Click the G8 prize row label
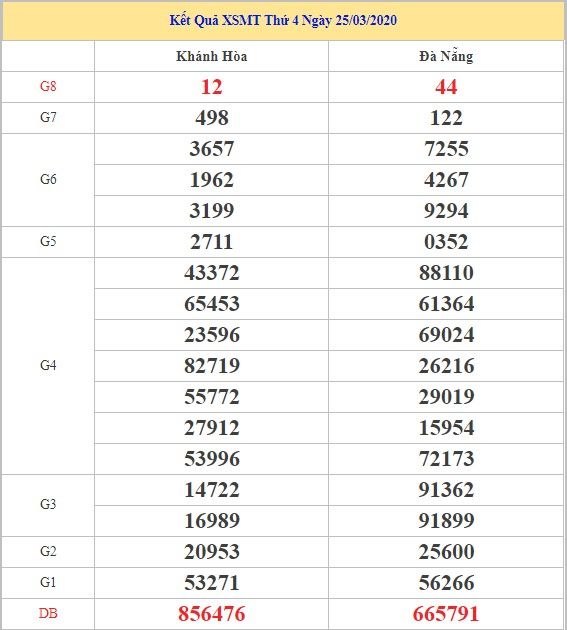567x630 pixels. click(x=48, y=86)
